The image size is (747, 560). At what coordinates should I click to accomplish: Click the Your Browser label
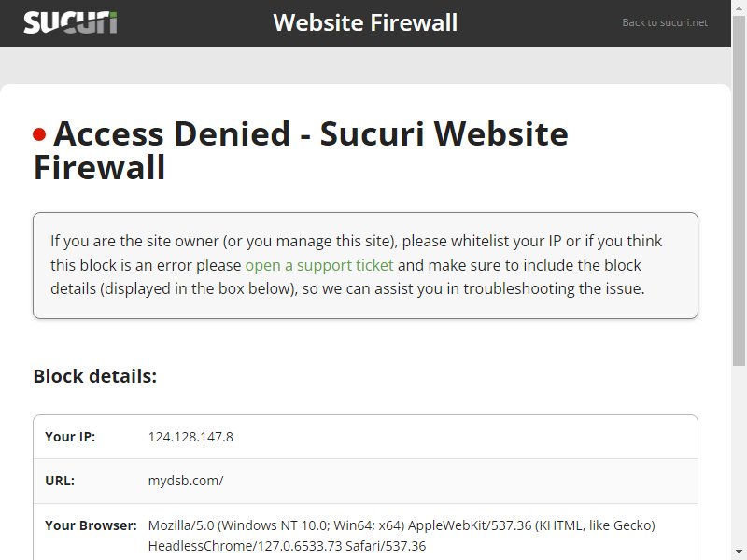[x=91, y=525]
